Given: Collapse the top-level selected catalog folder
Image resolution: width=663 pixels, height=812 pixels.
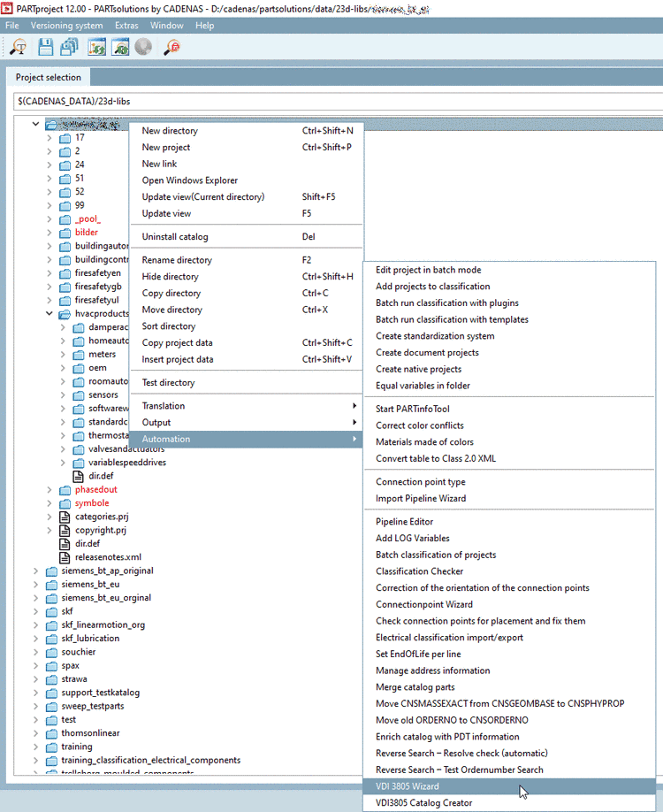Looking at the screenshot, I should click(x=35, y=125).
